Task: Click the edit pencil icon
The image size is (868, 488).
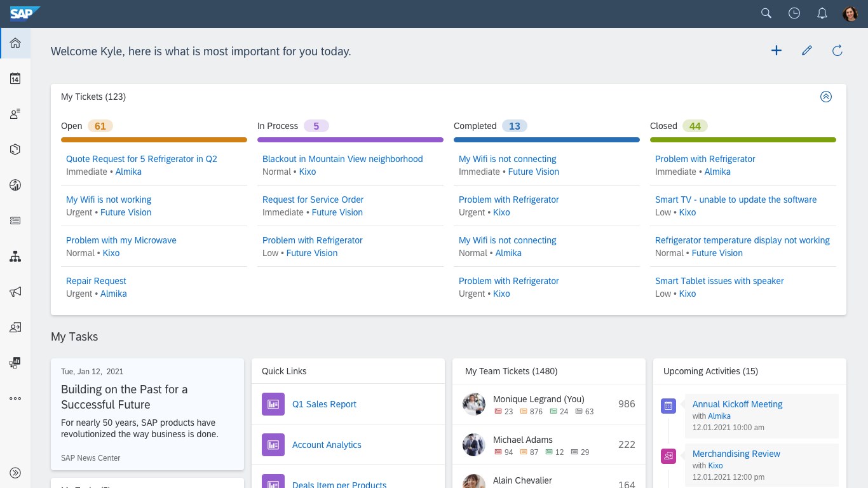Action: click(807, 51)
